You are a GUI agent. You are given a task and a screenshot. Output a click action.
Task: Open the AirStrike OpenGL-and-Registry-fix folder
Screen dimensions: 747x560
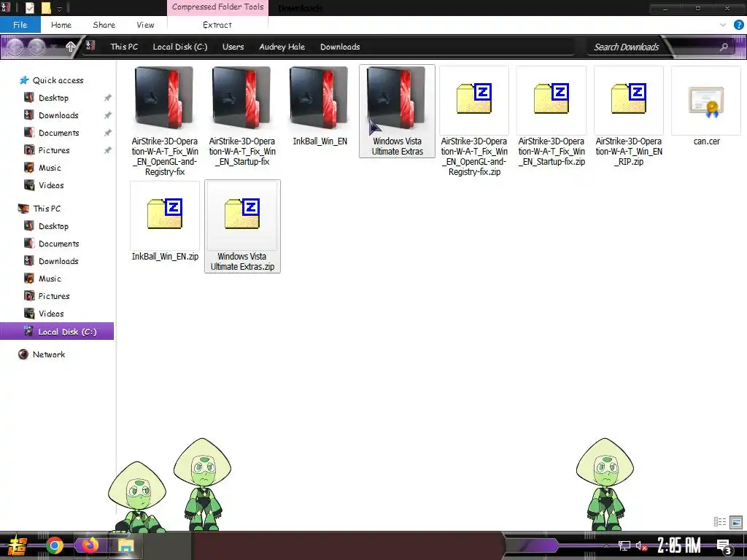coord(164,122)
